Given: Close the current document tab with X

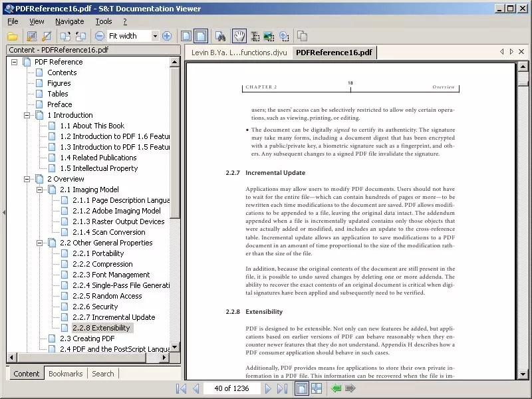Looking at the screenshot, I should click(521, 52).
